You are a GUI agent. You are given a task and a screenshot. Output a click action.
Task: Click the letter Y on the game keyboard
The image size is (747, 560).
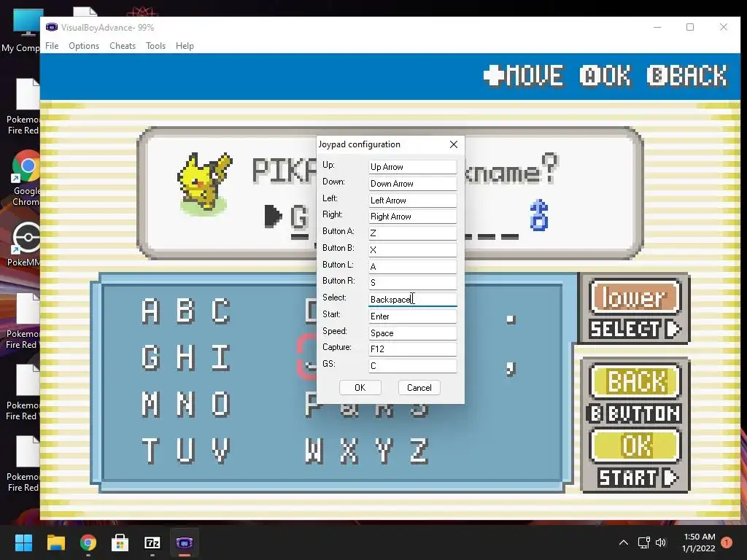click(x=384, y=451)
